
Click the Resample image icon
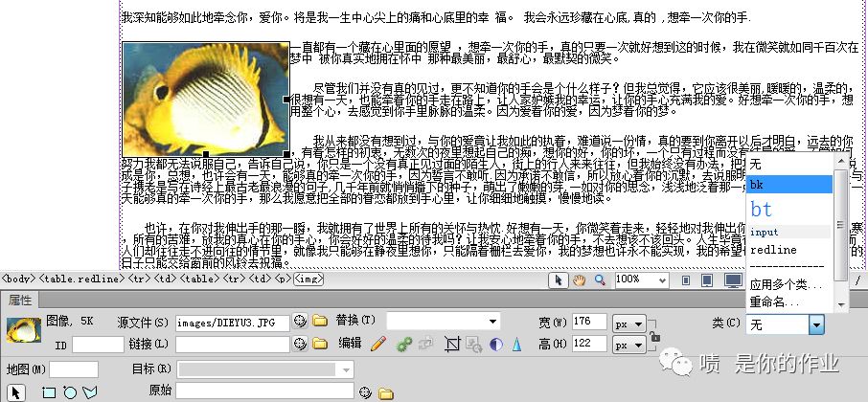(x=474, y=345)
